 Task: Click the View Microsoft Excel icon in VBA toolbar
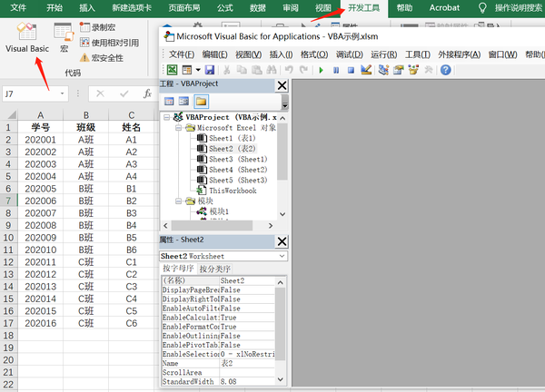(x=172, y=70)
